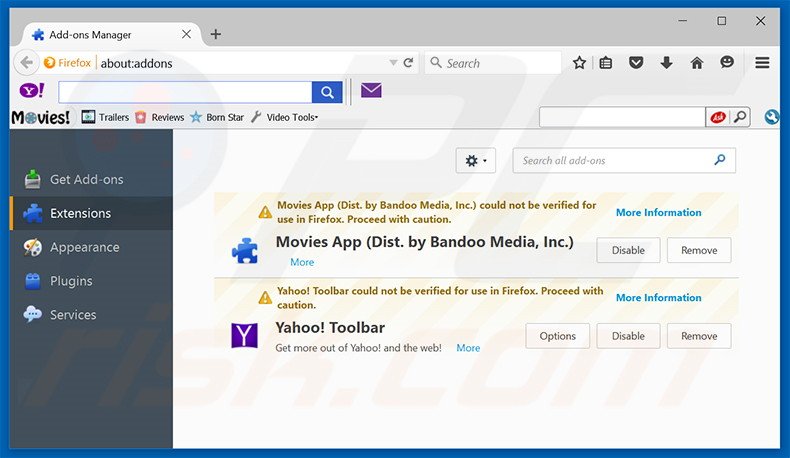Click the back navigation arrow
The image size is (790, 458).
[x=27, y=63]
